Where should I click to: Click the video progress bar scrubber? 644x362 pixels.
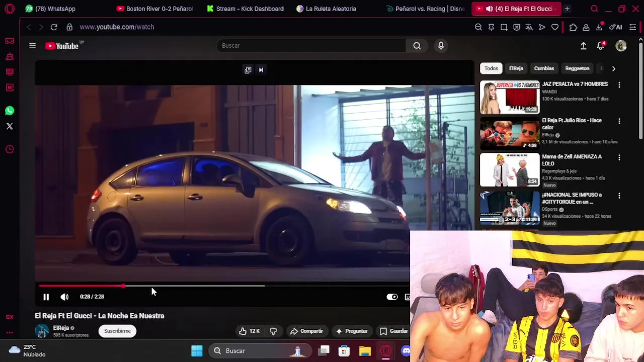coord(123,286)
